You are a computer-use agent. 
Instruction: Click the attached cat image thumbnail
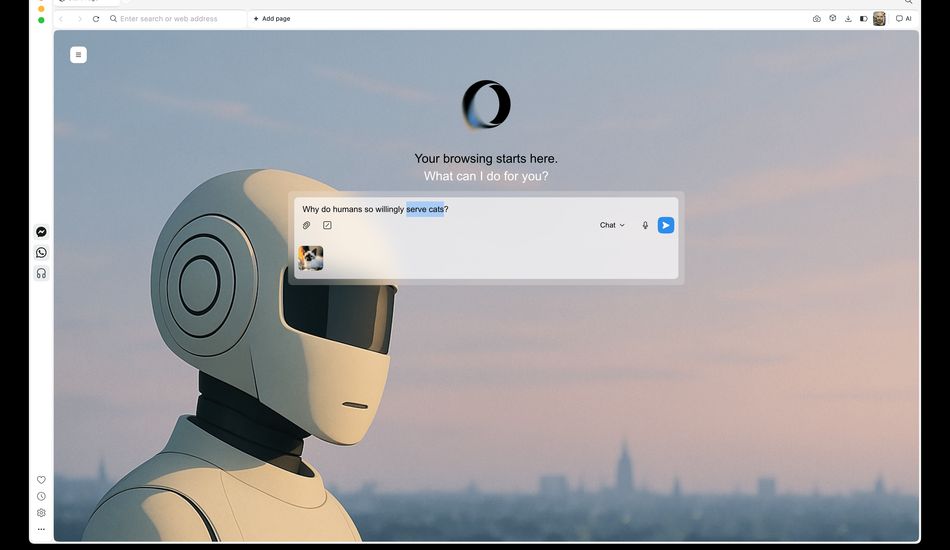coord(310,258)
